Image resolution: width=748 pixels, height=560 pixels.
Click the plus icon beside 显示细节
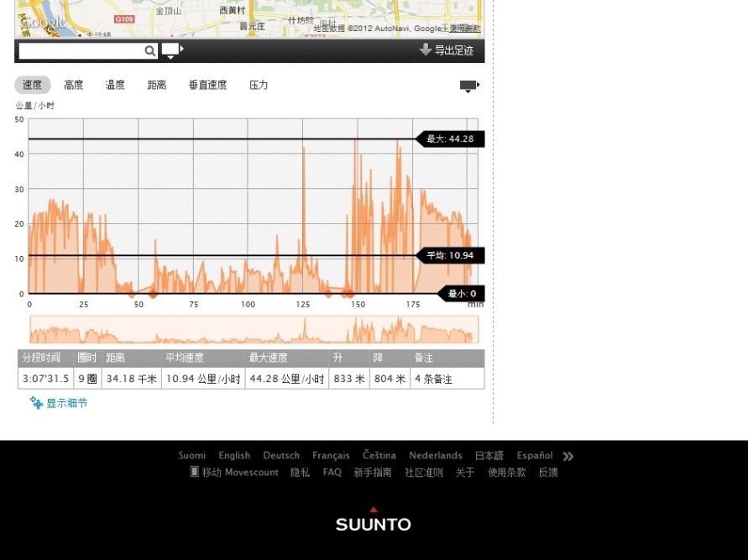tap(36, 403)
